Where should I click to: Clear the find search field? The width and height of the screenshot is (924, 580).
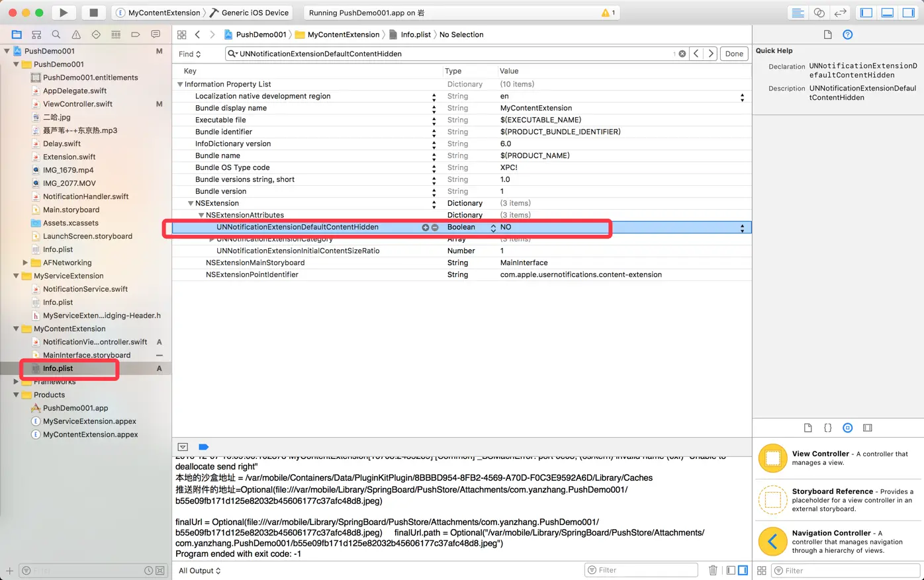point(682,54)
